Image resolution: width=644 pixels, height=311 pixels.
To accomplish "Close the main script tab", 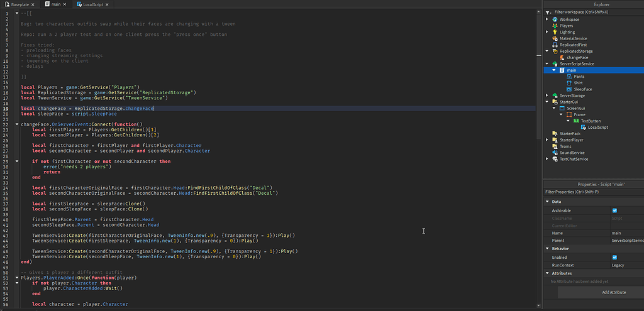I will click(x=66, y=4).
